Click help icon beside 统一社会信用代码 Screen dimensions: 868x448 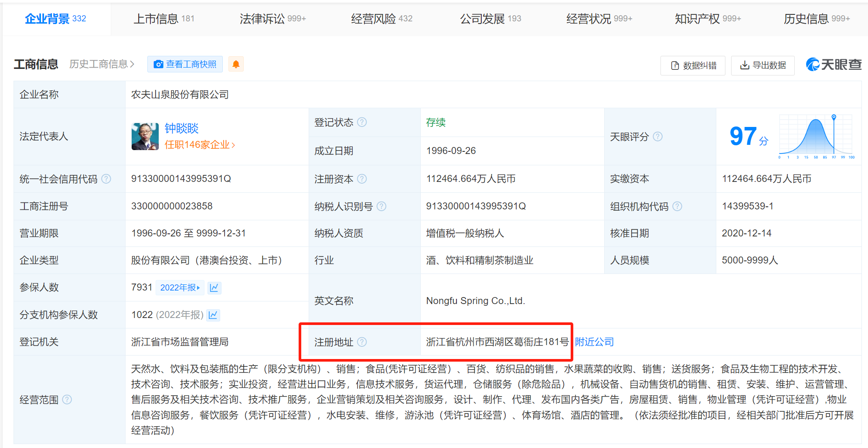point(106,179)
